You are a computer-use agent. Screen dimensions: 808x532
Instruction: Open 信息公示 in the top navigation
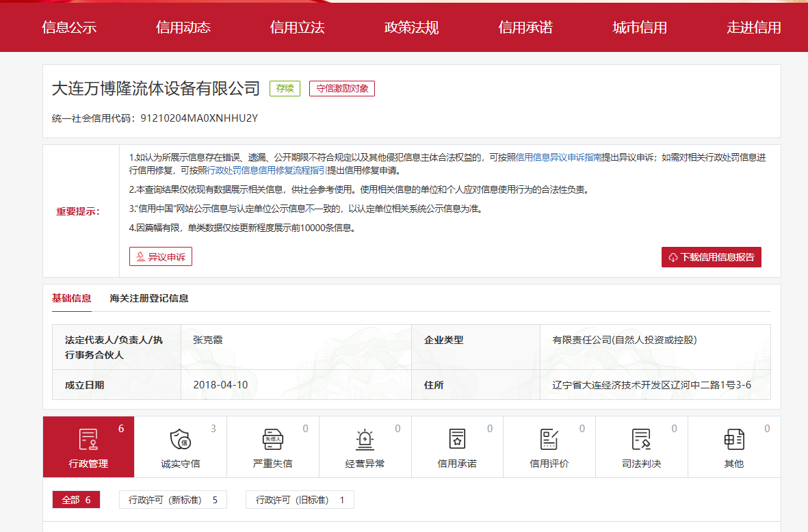(69, 27)
